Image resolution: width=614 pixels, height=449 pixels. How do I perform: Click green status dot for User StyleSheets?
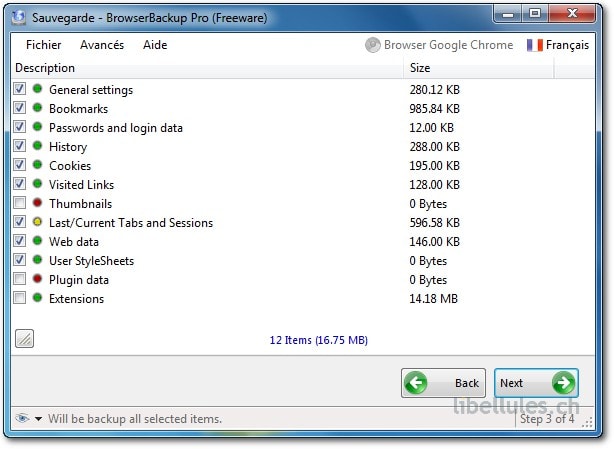[37, 260]
